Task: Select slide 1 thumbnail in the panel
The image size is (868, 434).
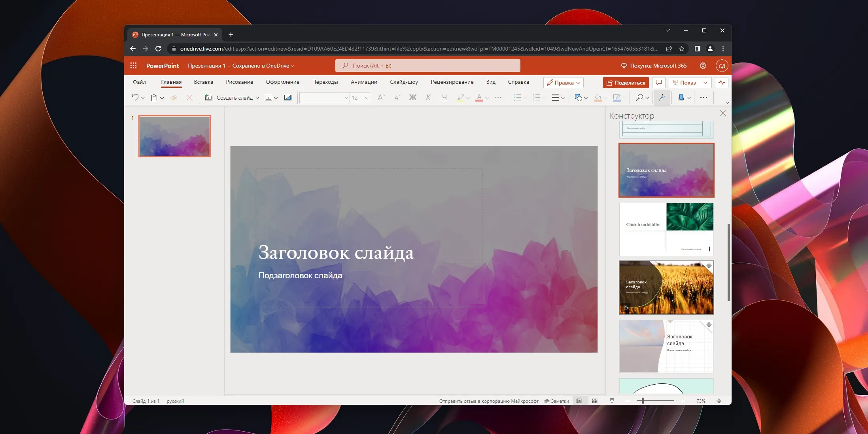Action: (175, 136)
